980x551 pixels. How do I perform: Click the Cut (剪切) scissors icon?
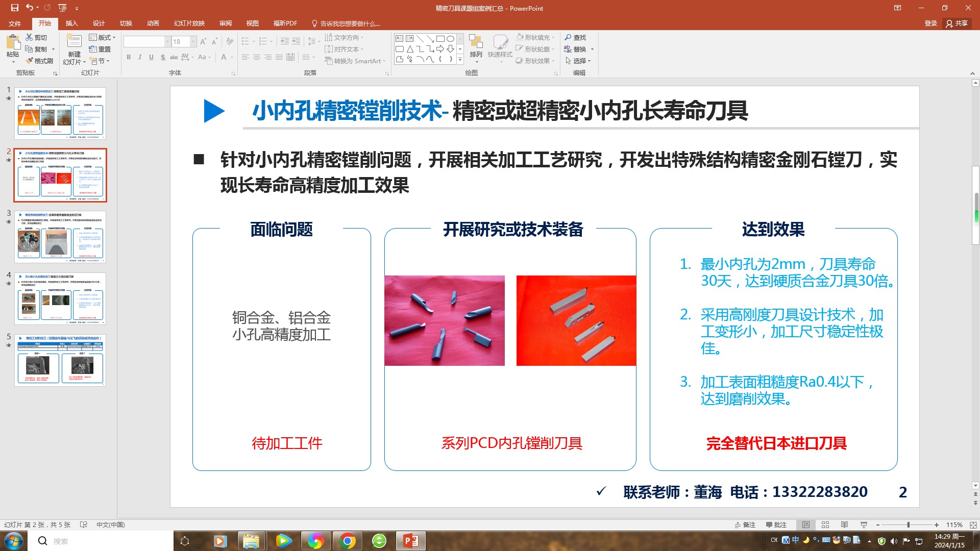pyautogui.click(x=30, y=37)
